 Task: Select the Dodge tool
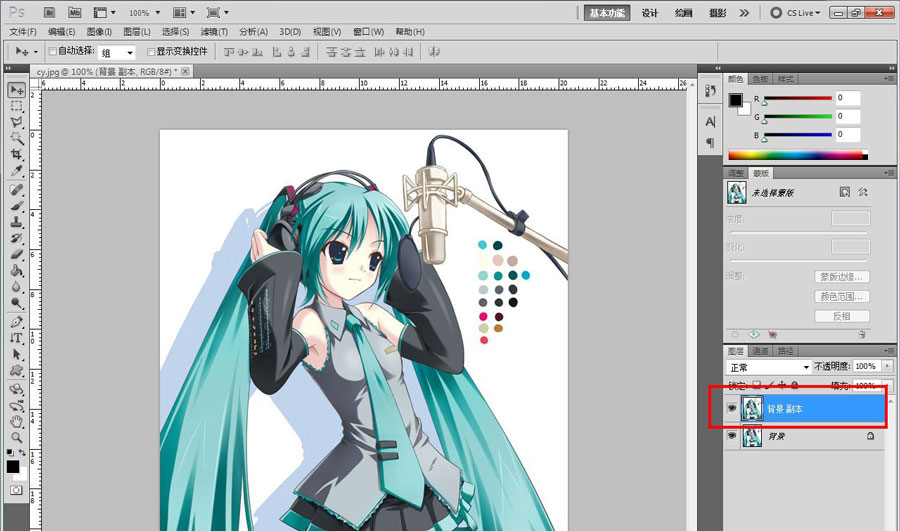(x=17, y=302)
